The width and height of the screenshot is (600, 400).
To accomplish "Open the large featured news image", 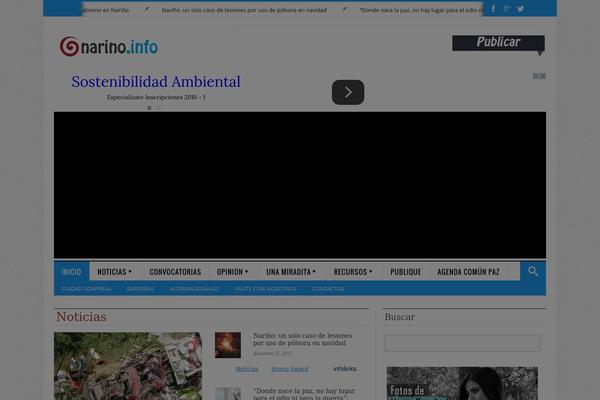I will tap(128, 366).
